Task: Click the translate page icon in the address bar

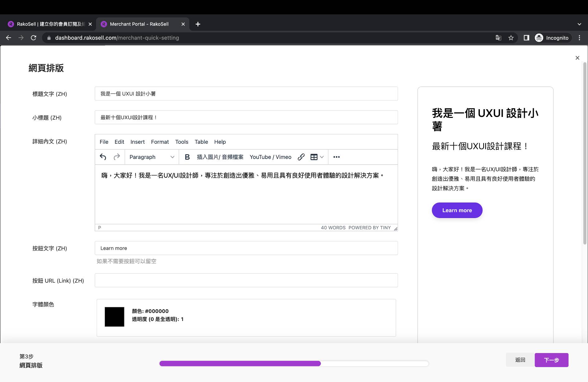Action: (x=498, y=38)
